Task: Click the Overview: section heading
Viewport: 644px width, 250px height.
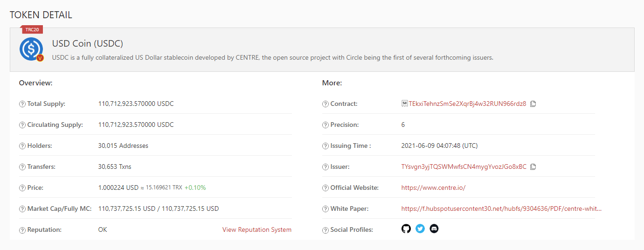Action: coord(35,83)
